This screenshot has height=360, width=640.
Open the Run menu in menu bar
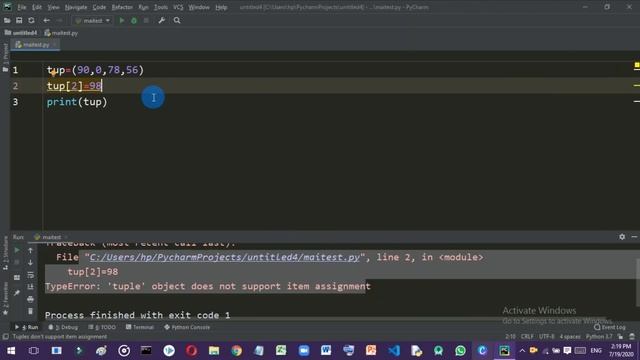[143, 7]
